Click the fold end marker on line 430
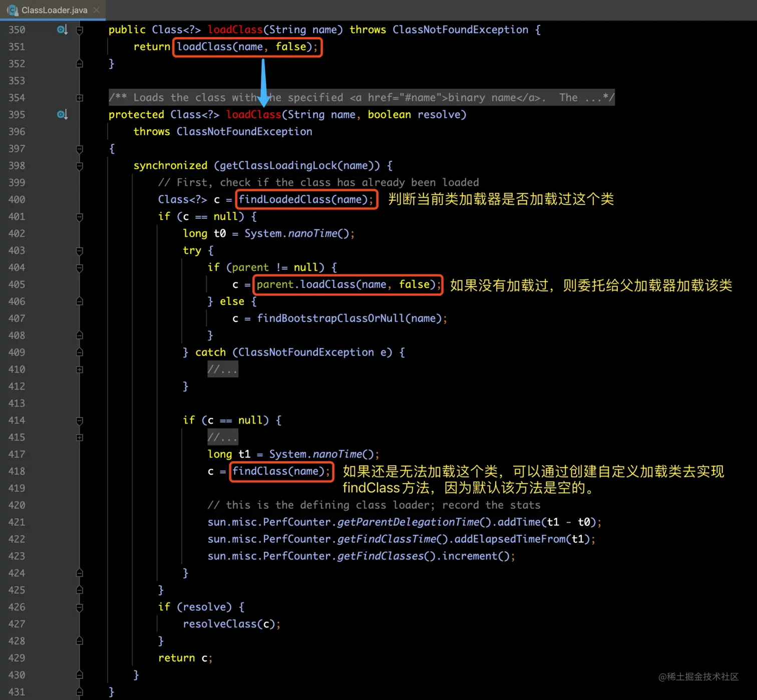This screenshot has width=757, height=700. (80, 675)
